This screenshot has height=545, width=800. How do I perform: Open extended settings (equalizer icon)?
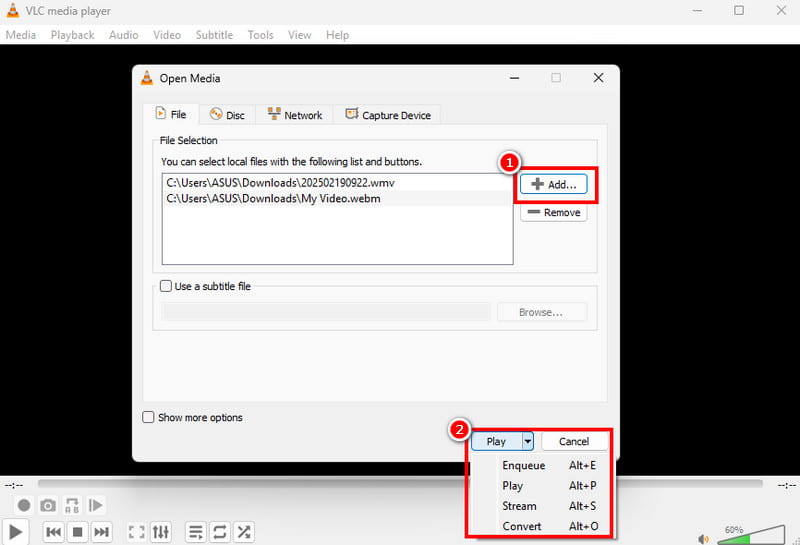pyautogui.click(x=161, y=532)
